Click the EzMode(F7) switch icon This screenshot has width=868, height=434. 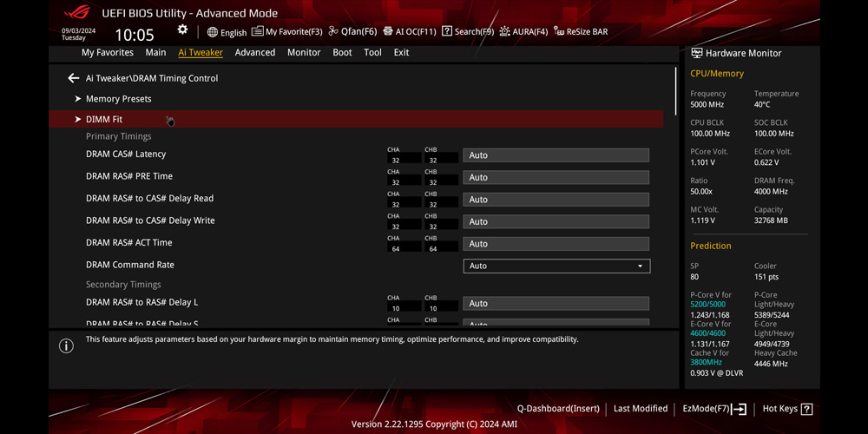click(739, 409)
